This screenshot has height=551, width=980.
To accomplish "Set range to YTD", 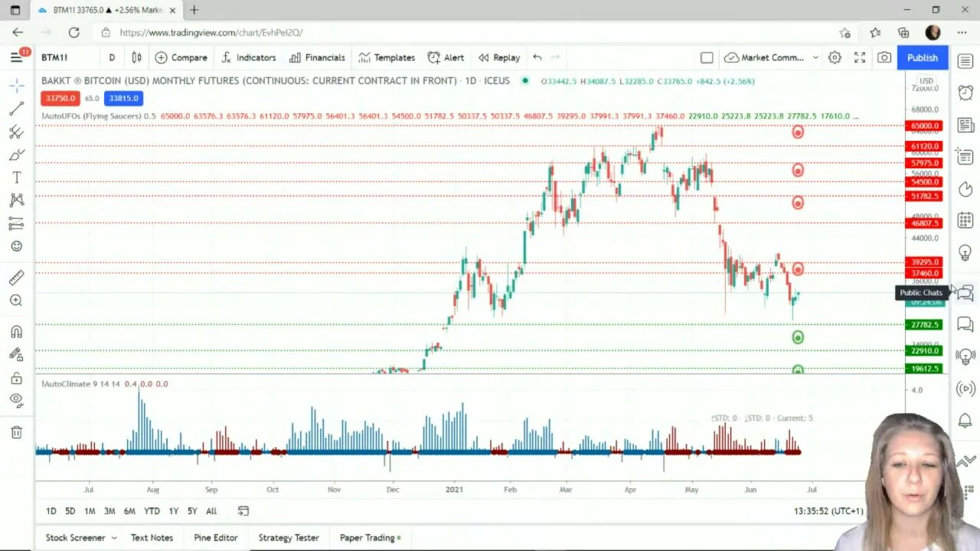I will click(x=152, y=511).
